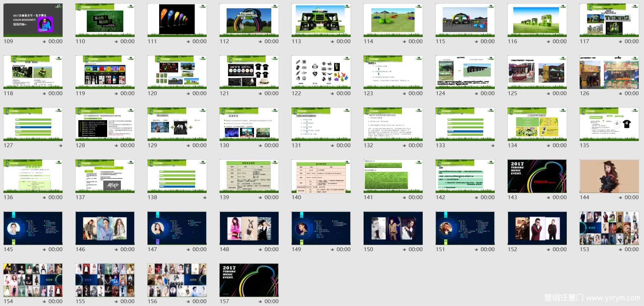Select slide 137 thumbnail
This screenshot has height=306, width=644.
105,176
